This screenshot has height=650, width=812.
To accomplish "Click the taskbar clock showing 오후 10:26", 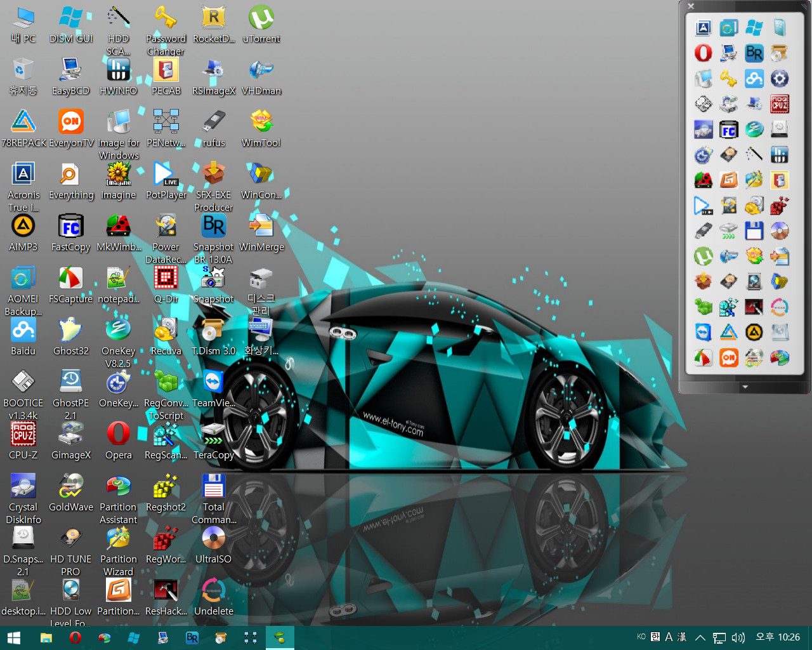I will coord(778,637).
